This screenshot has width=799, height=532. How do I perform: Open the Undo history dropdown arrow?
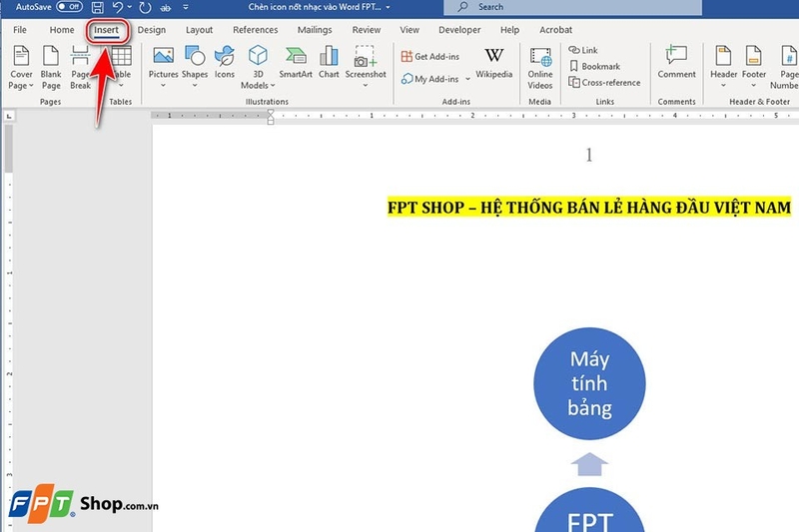coord(130,7)
